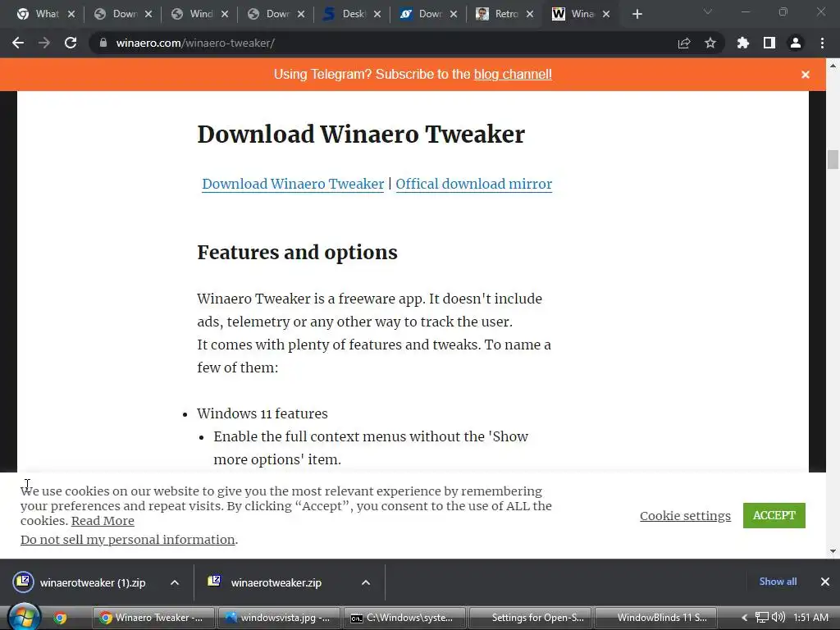This screenshot has height=630, width=840.
Task: Close the 'Retro' tab
Action: [530, 14]
